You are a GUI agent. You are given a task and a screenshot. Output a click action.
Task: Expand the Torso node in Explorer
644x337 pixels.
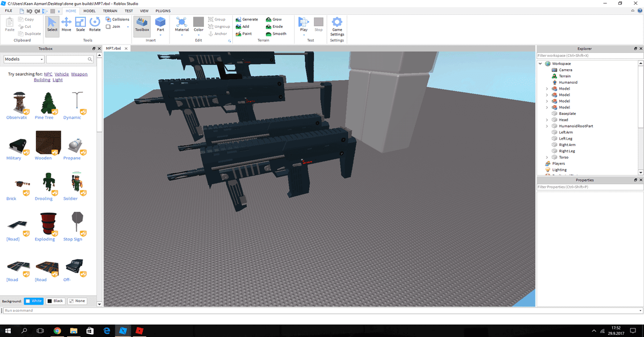pos(547,157)
